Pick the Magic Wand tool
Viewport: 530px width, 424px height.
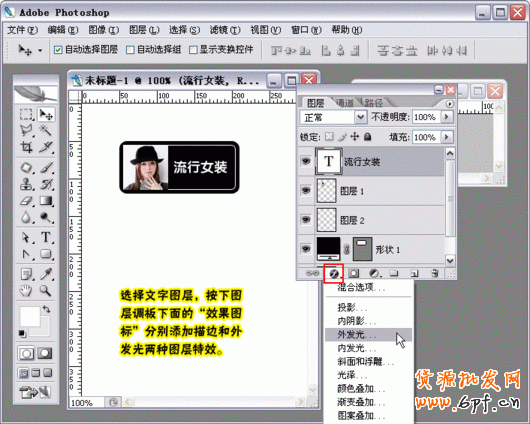pos(46,130)
